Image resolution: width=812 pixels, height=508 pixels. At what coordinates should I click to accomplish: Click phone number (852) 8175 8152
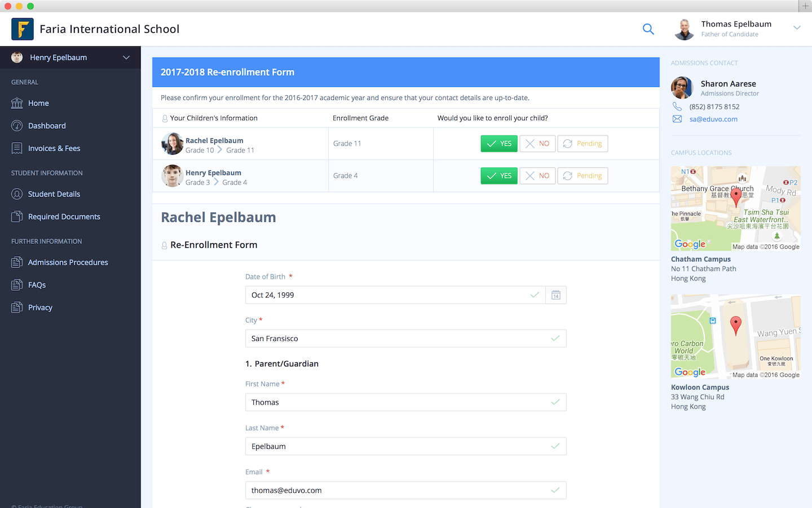point(714,107)
